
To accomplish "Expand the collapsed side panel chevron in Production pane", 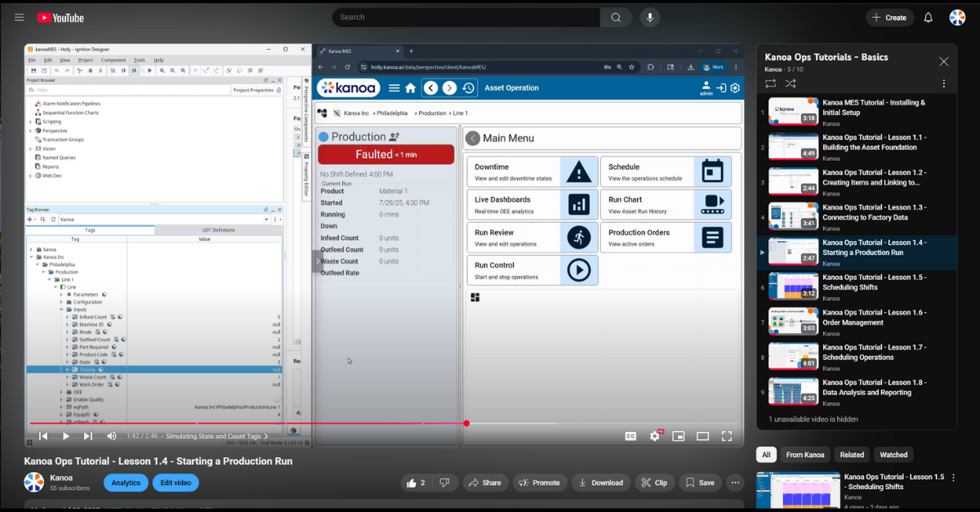I will coord(318,260).
